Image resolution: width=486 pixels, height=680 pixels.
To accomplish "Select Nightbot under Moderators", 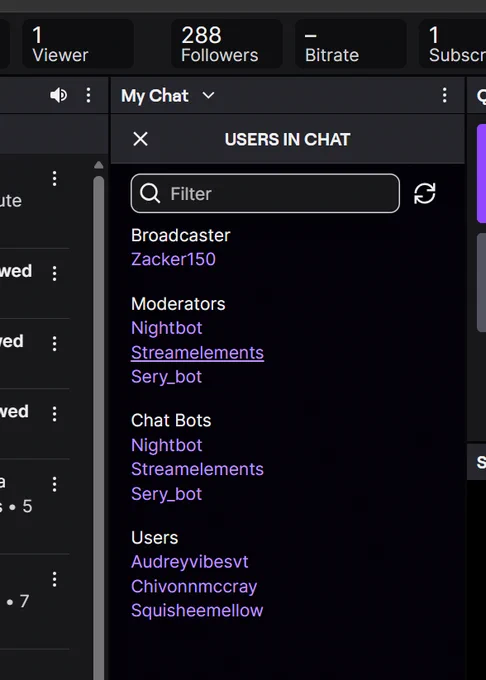I will (x=166, y=328).
